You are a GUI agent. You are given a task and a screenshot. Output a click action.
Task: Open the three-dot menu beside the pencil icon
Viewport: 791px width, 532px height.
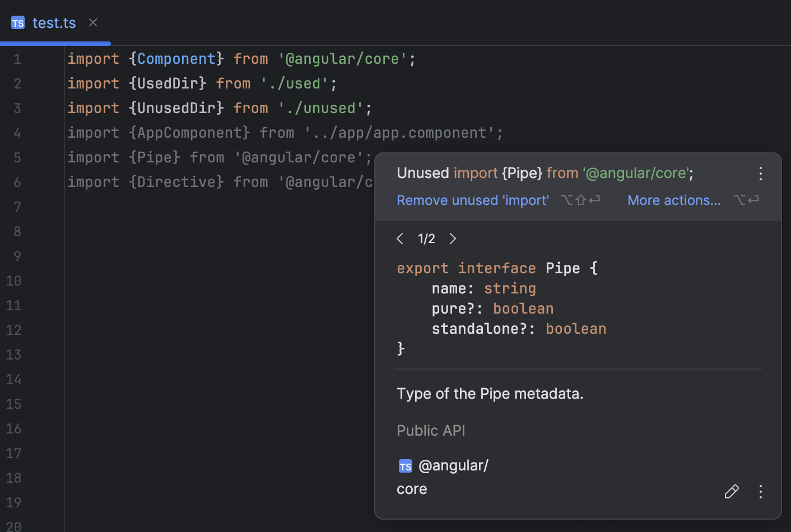(x=760, y=491)
